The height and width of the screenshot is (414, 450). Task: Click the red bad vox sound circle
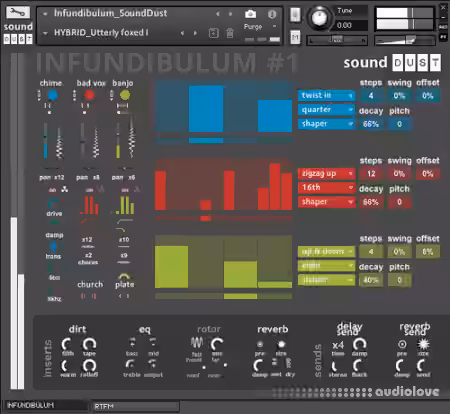tap(89, 95)
